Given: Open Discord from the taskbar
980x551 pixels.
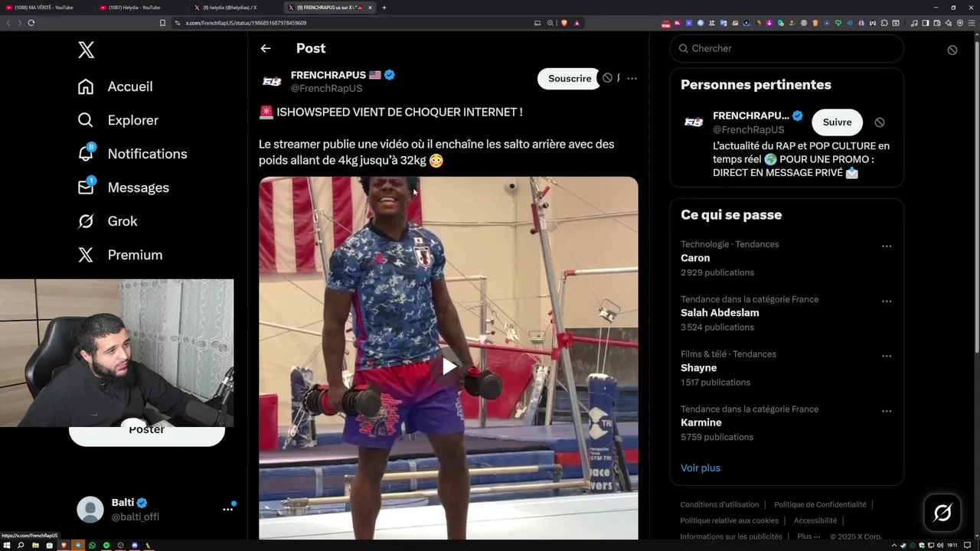Looking at the screenshot, I should click(134, 545).
